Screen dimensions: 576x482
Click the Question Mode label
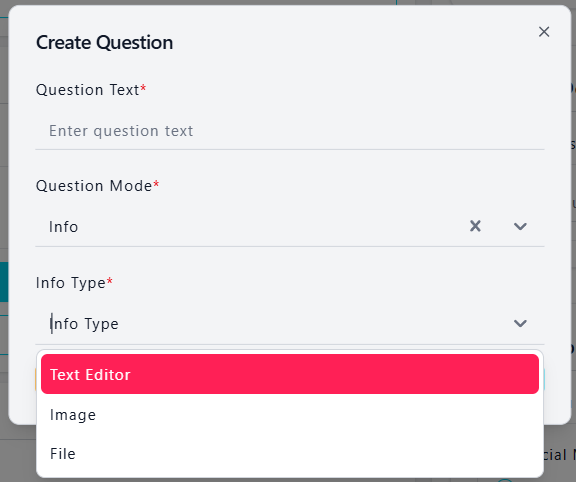[94, 186]
